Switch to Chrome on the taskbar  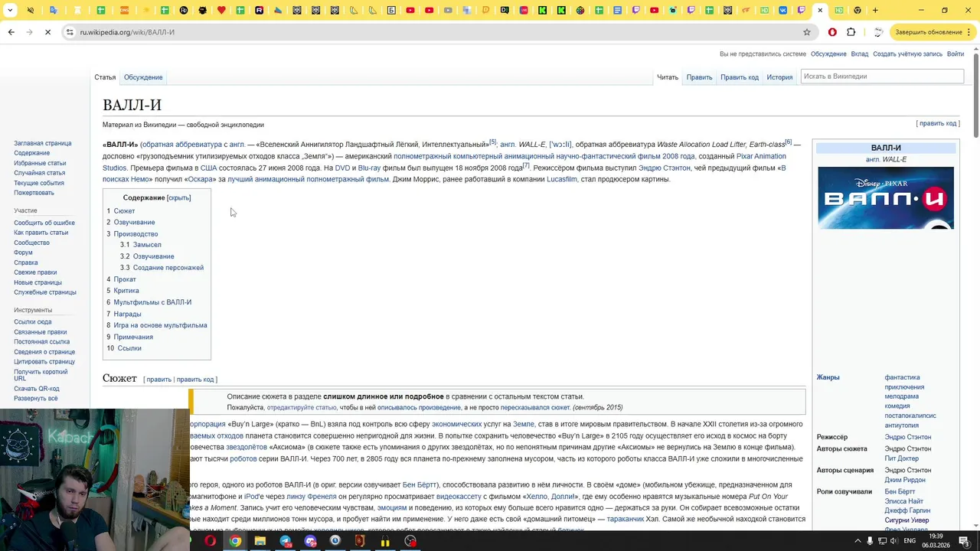coord(235,541)
